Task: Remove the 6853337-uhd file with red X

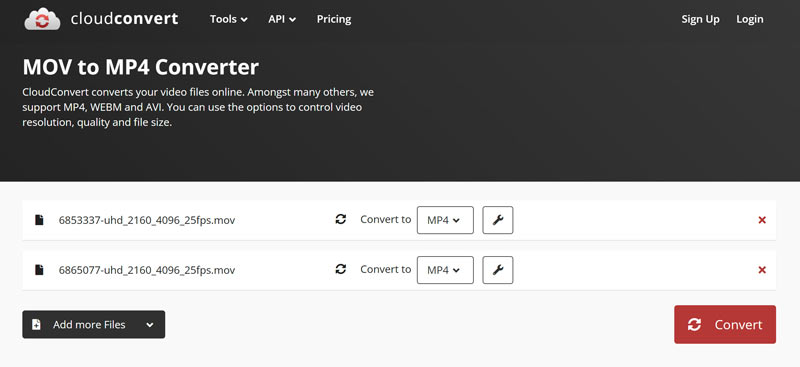Action: tap(762, 220)
